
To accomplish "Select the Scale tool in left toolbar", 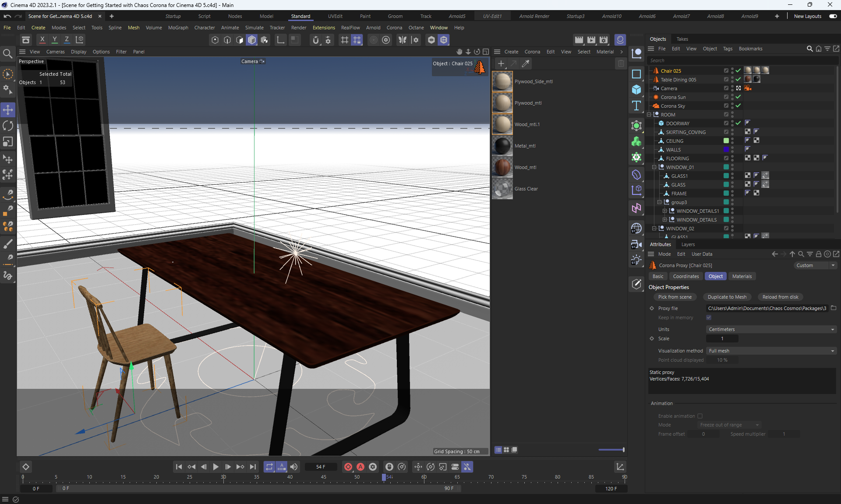I will click(x=8, y=142).
